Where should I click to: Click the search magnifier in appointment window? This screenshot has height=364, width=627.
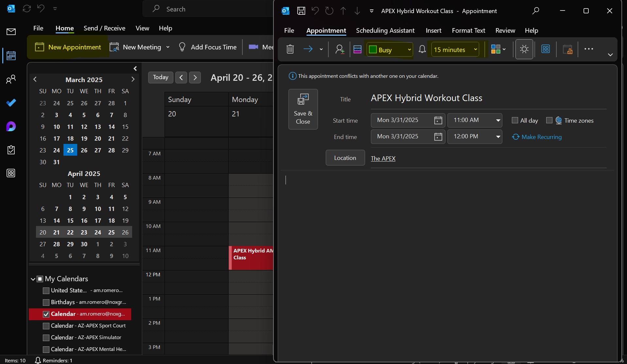point(536,11)
